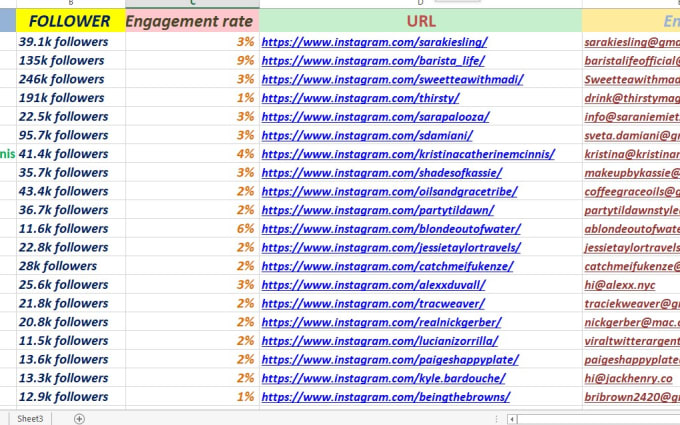Open the shadesofkassie Instagram link
Viewport: 680px width, 425px height.
(x=382, y=173)
